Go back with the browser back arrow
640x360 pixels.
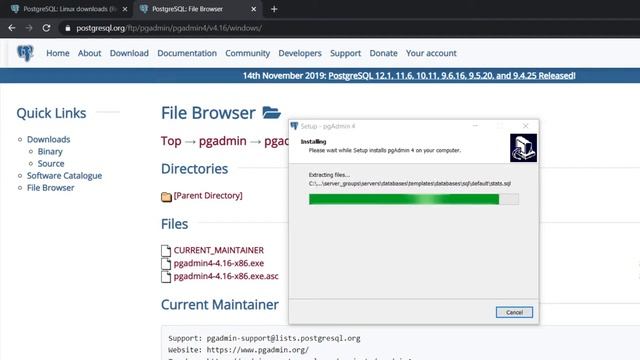11,28
